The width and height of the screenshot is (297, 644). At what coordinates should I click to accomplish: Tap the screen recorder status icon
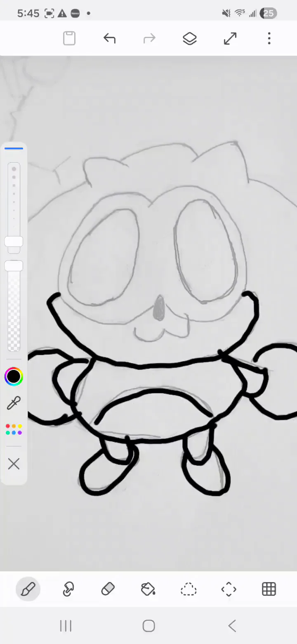point(49,13)
